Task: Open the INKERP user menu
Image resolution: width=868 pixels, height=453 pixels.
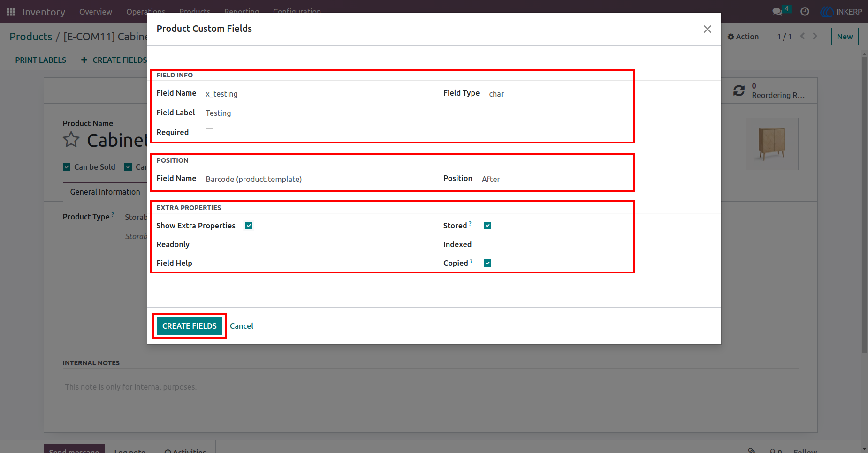Action: point(841,12)
